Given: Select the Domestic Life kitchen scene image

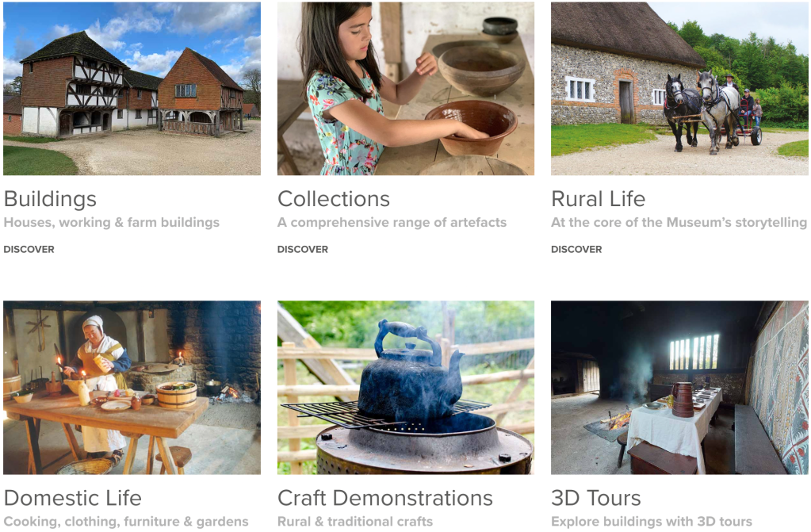Looking at the screenshot, I should (132, 388).
